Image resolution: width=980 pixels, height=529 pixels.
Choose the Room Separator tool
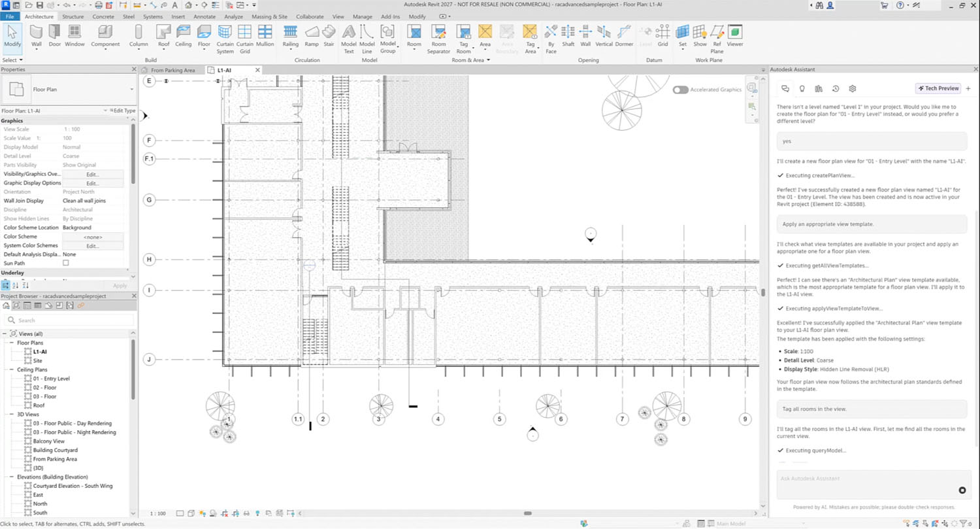point(438,39)
